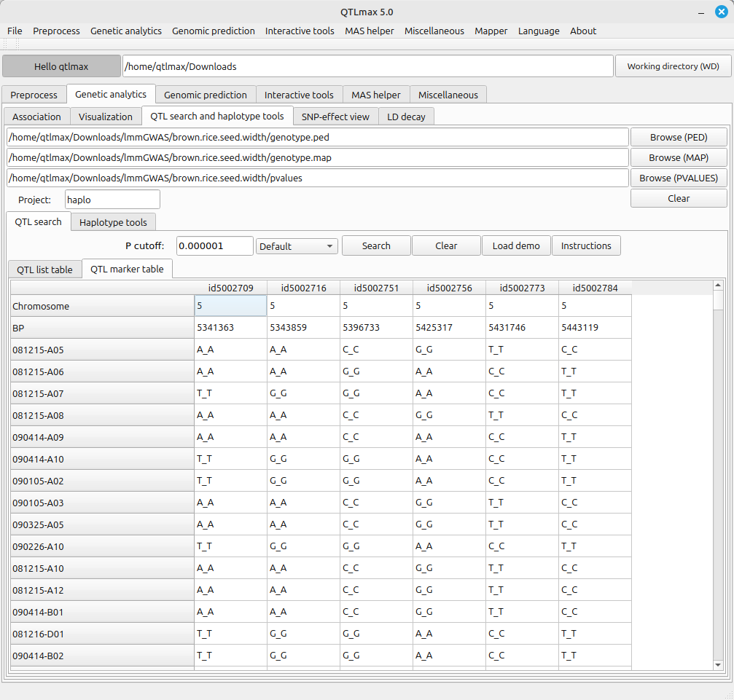This screenshot has width=734, height=700.
Task: Click the P cutoff input field
Action: pyautogui.click(x=214, y=246)
